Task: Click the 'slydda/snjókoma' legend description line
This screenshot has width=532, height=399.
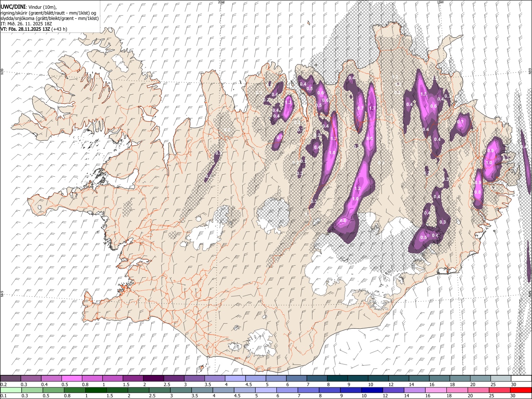Action: (x=49, y=18)
